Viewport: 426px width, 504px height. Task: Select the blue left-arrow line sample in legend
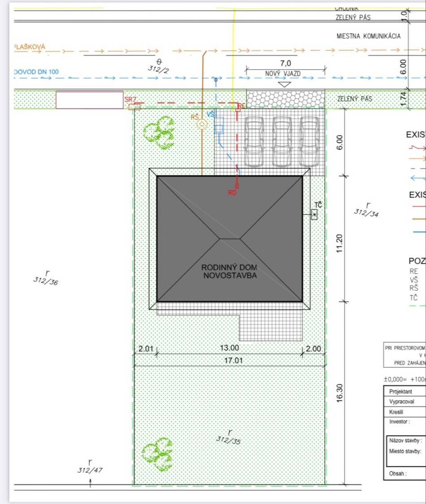pyautogui.click(x=418, y=178)
